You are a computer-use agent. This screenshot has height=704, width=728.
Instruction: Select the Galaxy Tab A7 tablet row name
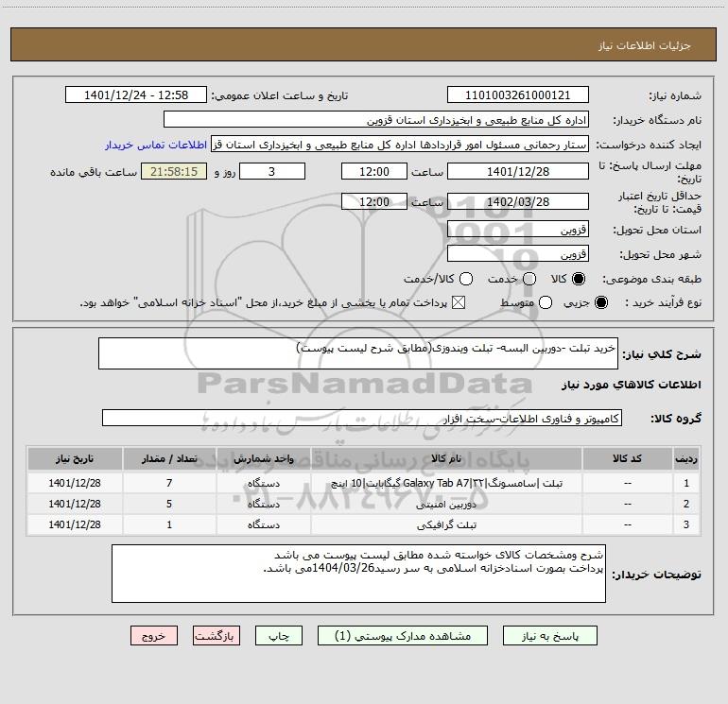(446, 483)
